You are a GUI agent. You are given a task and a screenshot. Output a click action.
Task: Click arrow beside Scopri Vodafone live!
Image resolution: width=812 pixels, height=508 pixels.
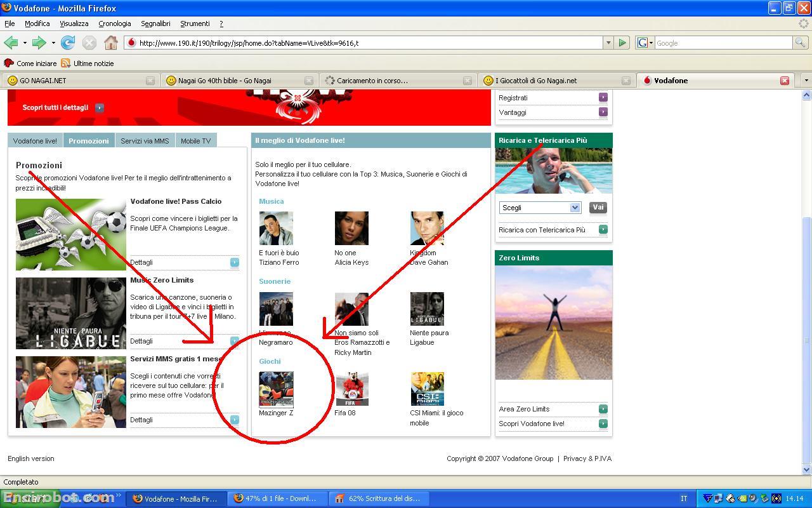click(x=603, y=423)
